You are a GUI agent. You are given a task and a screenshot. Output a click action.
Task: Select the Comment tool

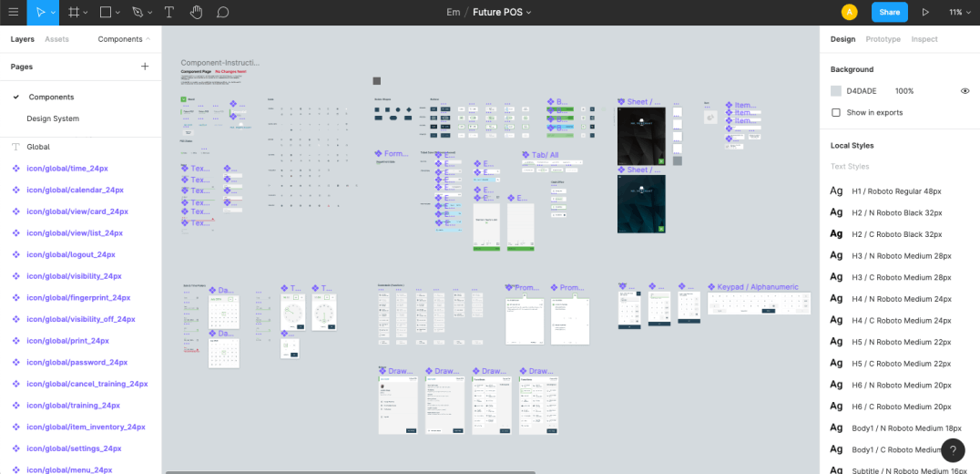tap(222, 13)
